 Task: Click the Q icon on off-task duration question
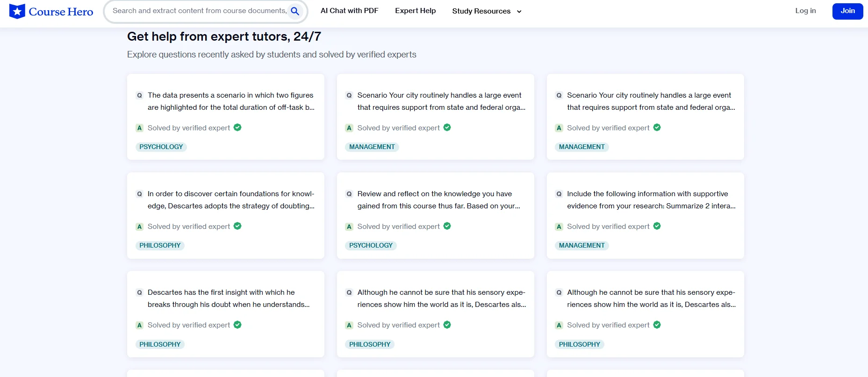click(139, 95)
